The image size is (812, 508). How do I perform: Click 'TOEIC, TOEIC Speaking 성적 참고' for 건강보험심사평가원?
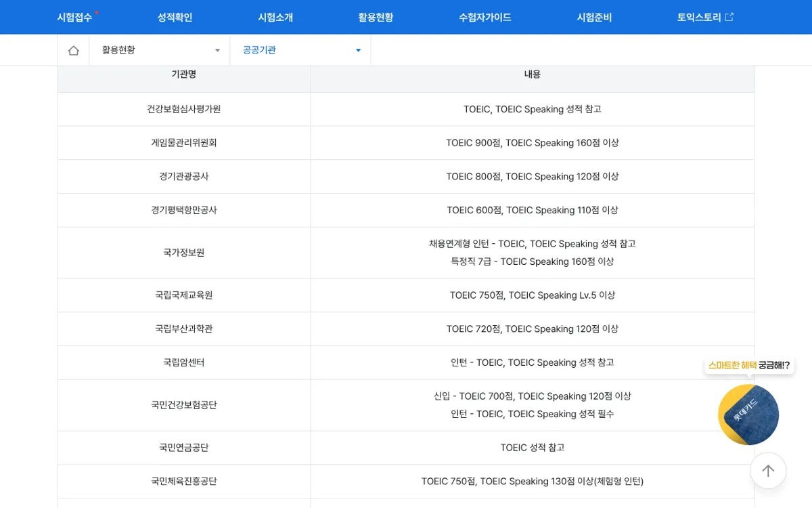[533, 109]
